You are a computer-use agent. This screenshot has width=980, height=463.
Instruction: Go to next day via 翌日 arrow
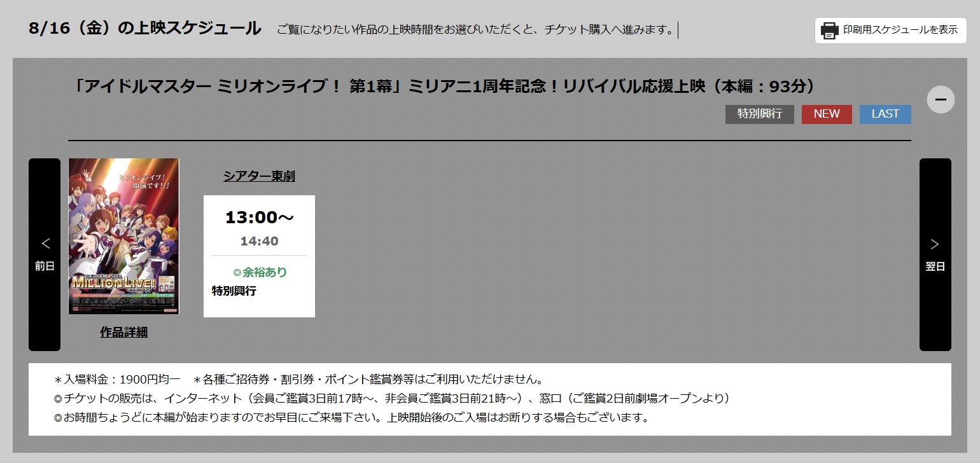[935, 254]
